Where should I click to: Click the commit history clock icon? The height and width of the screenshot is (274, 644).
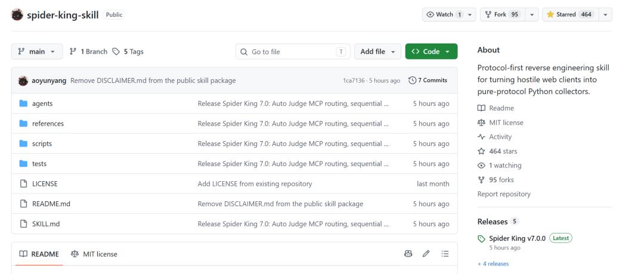click(x=413, y=80)
